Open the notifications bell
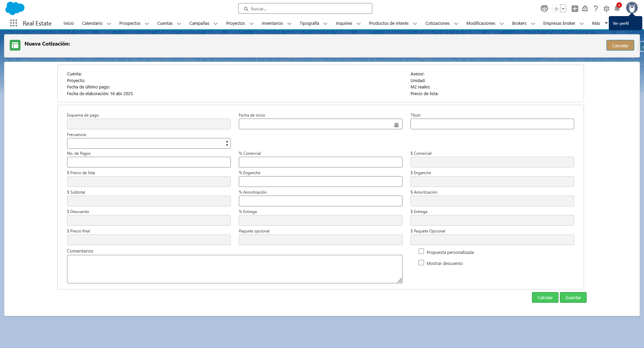This screenshot has height=348, width=644. (x=617, y=8)
